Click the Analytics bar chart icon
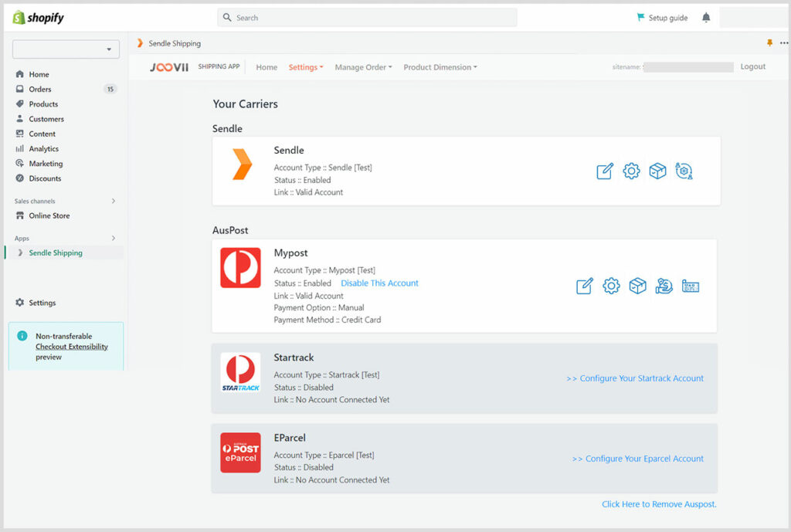 19,148
